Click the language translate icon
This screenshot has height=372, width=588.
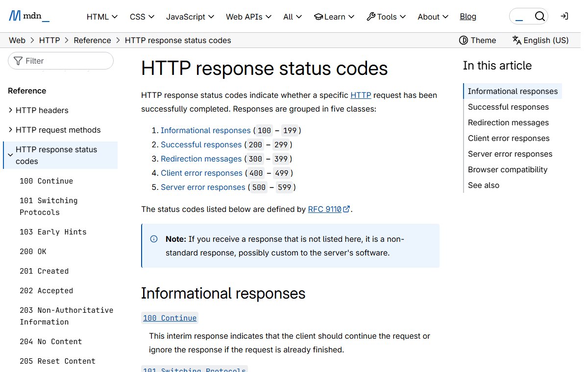click(516, 40)
